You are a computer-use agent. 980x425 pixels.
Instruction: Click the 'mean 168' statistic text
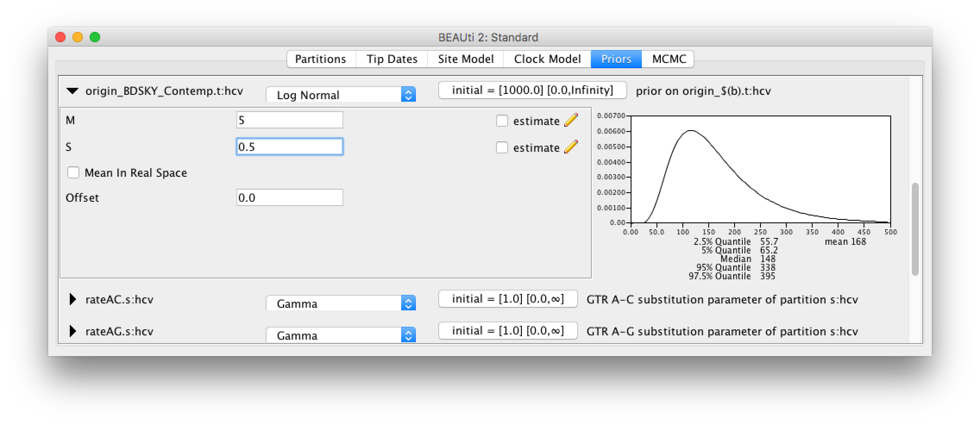[x=845, y=242]
